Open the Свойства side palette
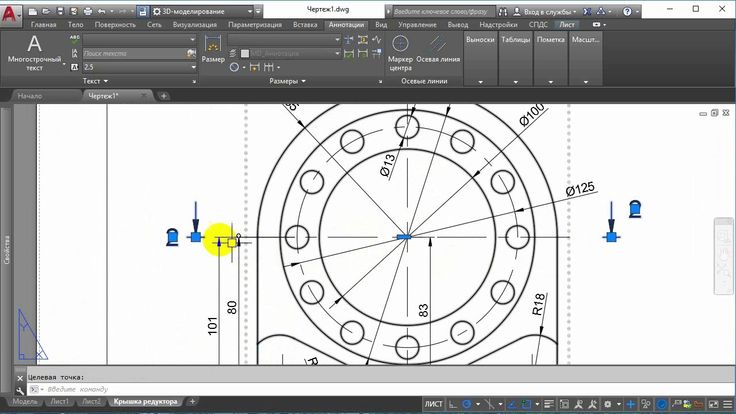This screenshot has height=414, width=736. (x=7, y=248)
